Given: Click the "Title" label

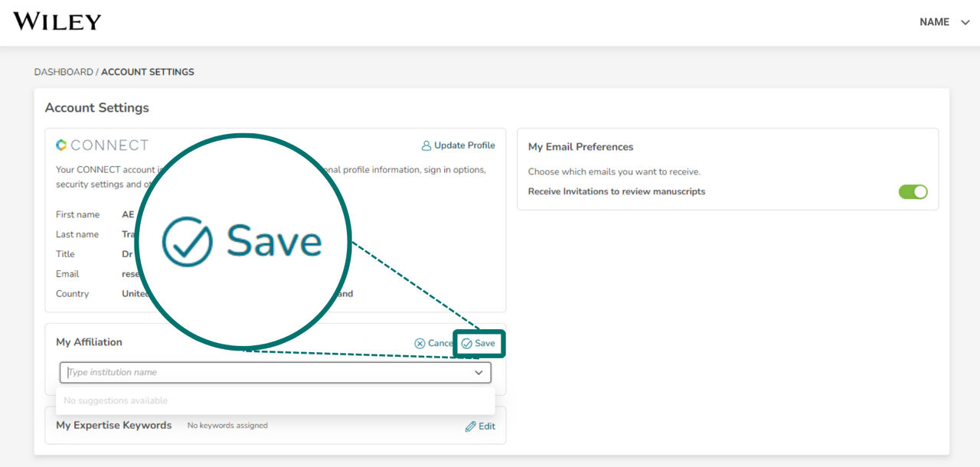Looking at the screenshot, I should [x=65, y=254].
